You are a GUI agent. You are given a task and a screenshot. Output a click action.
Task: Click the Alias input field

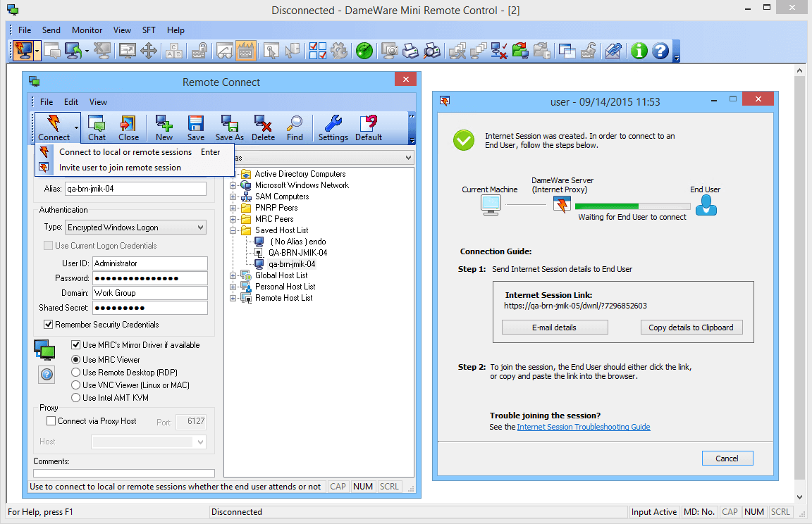click(x=135, y=189)
